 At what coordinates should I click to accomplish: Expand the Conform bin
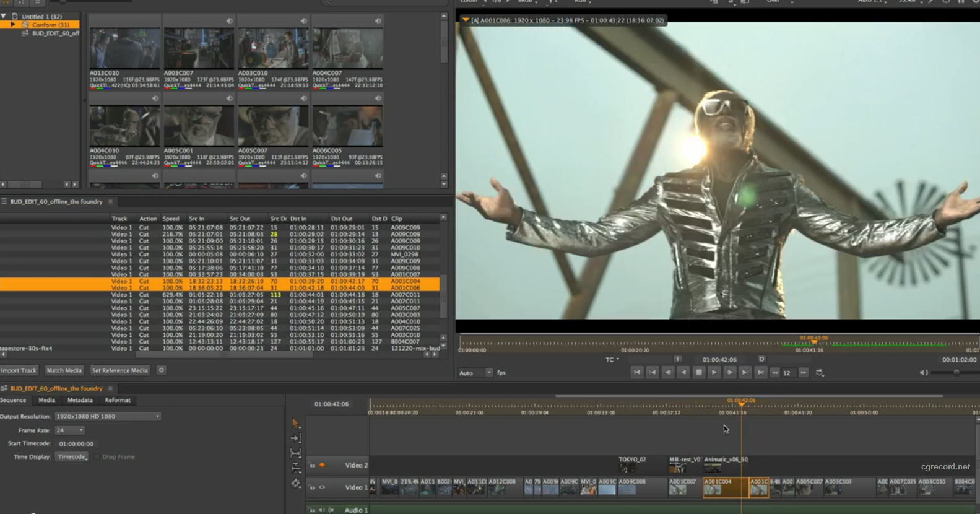(12, 25)
